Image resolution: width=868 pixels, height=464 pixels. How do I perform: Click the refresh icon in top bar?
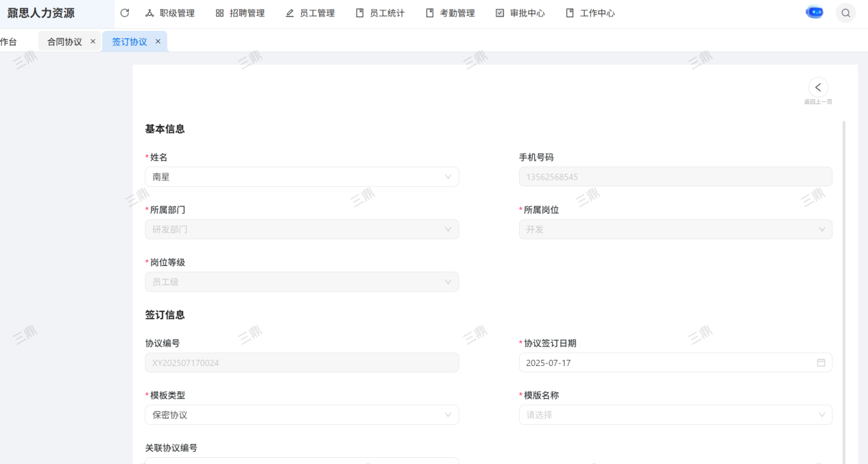124,13
